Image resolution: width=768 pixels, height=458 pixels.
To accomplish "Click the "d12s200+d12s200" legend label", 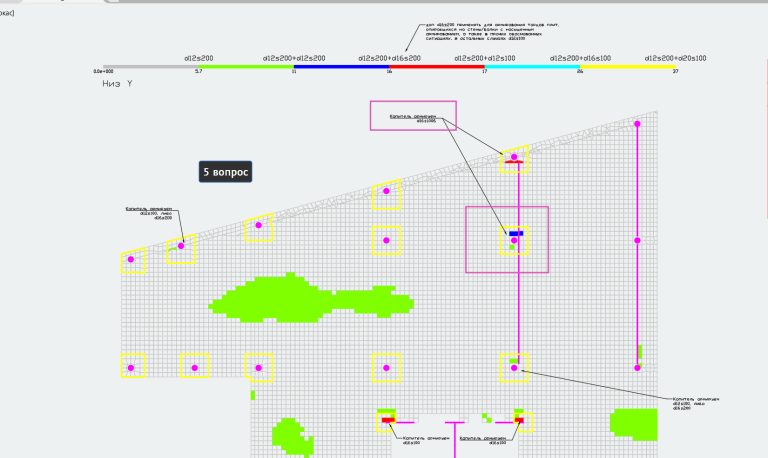I will (x=294, y=58).
